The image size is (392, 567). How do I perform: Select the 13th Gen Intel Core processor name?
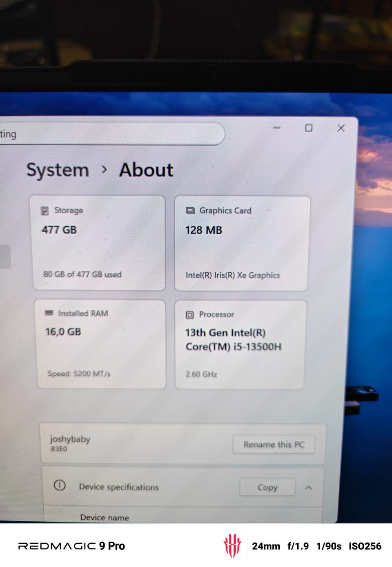(x=233, y=340)
